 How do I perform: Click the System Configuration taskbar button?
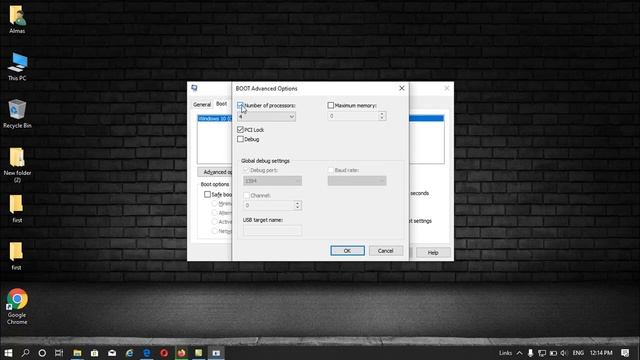[216, 353]
